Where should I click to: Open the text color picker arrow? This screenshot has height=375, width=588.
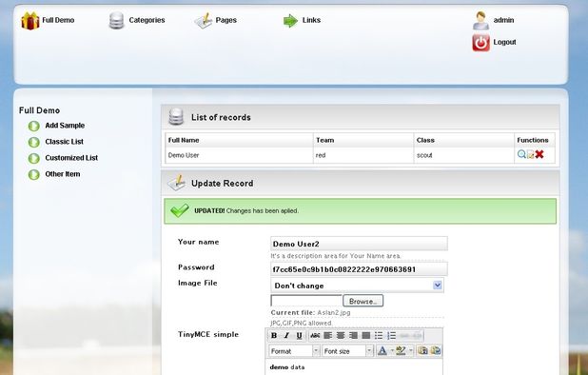click(392, 351)
